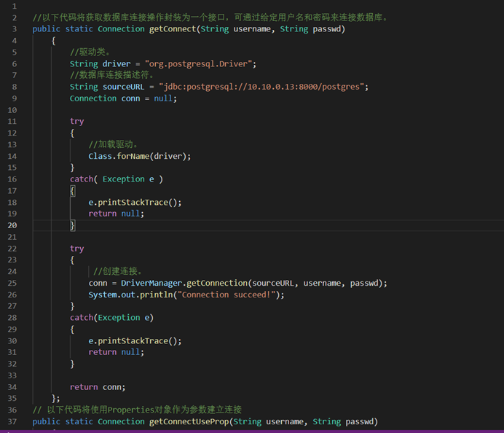The width and height of the screenshot is (504, 433).
Task: Click line number 20 in the gutter
Action: tap(12, 225)
